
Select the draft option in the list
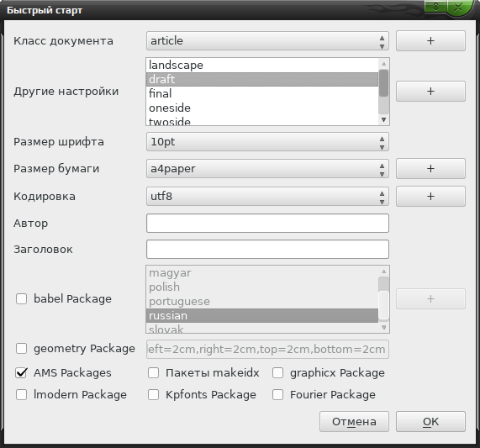[x=262, y=79]
